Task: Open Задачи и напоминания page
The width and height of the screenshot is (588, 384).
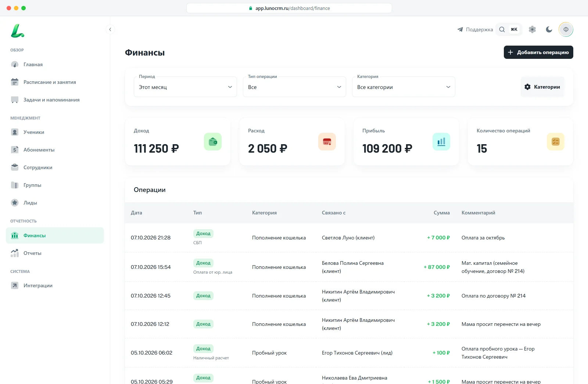Action: [55, 100]
